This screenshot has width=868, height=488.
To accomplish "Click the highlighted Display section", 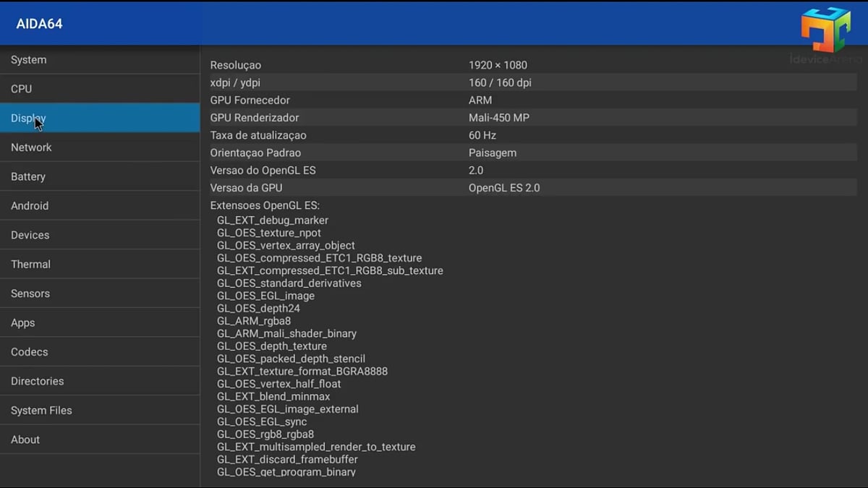I will [28, 117].
